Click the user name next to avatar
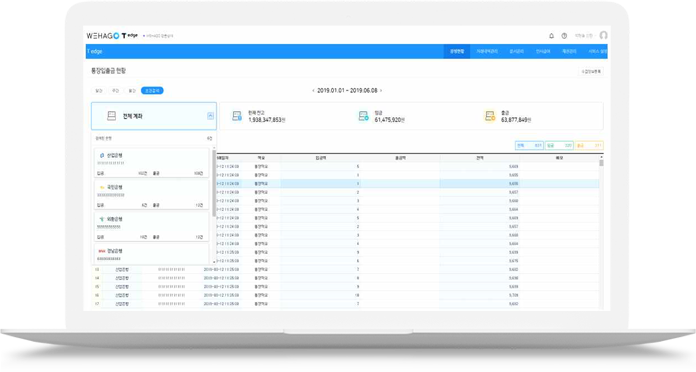 [583, 36]
